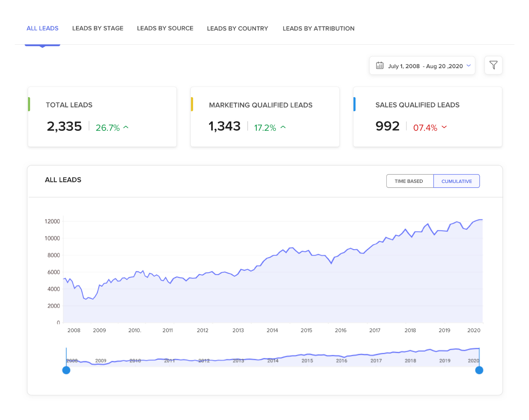Screen dimensions: 529x420
Task: Click the 2014 label on main chart axis
Action: pos(272,330)
